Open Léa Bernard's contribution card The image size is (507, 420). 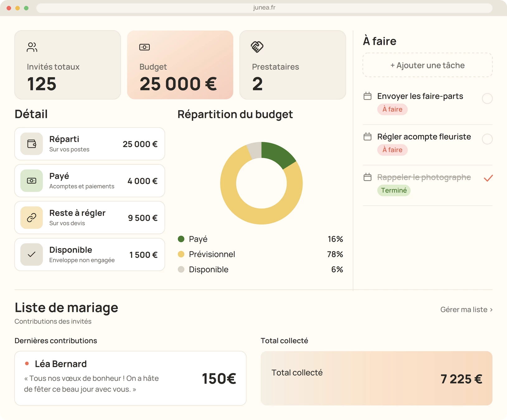(130, 378)
